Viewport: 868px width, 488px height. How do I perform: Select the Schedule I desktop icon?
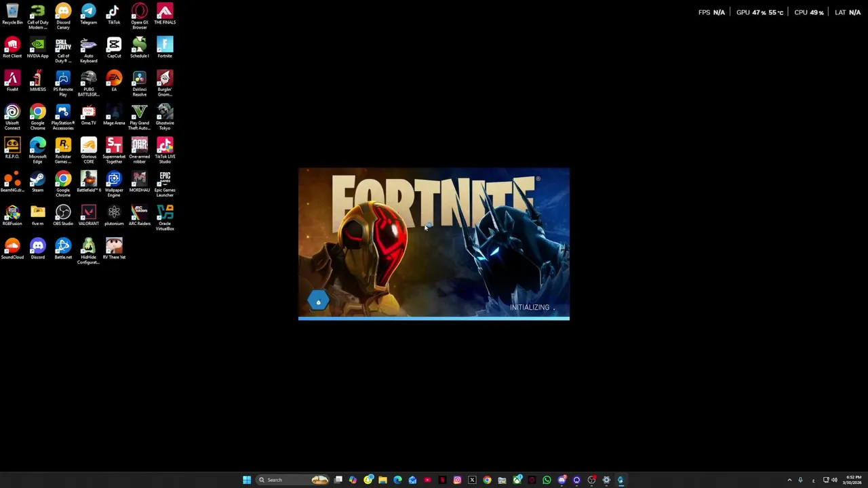[140, 48]
